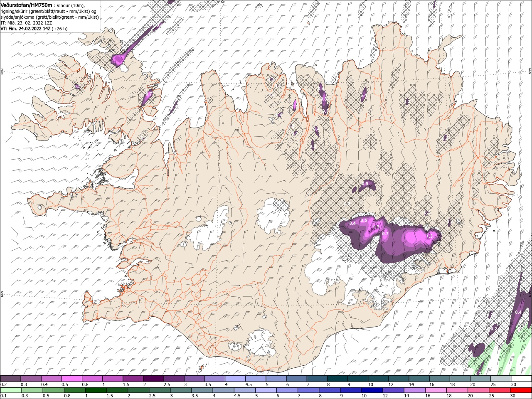The image size is (532, 399).
Task: Select the lower legend swatch labeled 4.5
Action: point(245,390)
